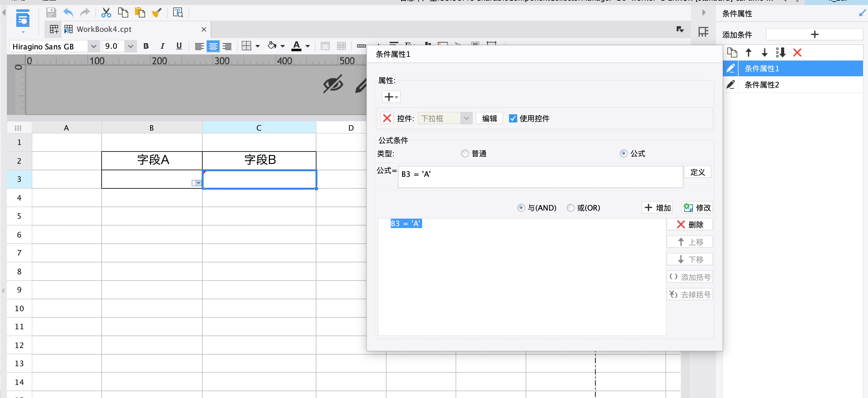The image size is (868, 398).
Task: Close the WorkBook4.cpt tab
Action: coord(204,29)
